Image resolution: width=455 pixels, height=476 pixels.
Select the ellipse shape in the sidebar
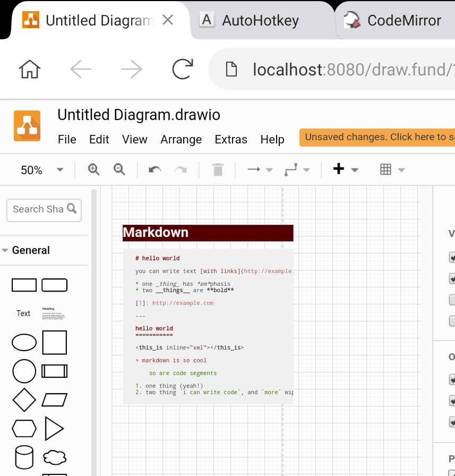pyautogui.click(x=24, y=342)
